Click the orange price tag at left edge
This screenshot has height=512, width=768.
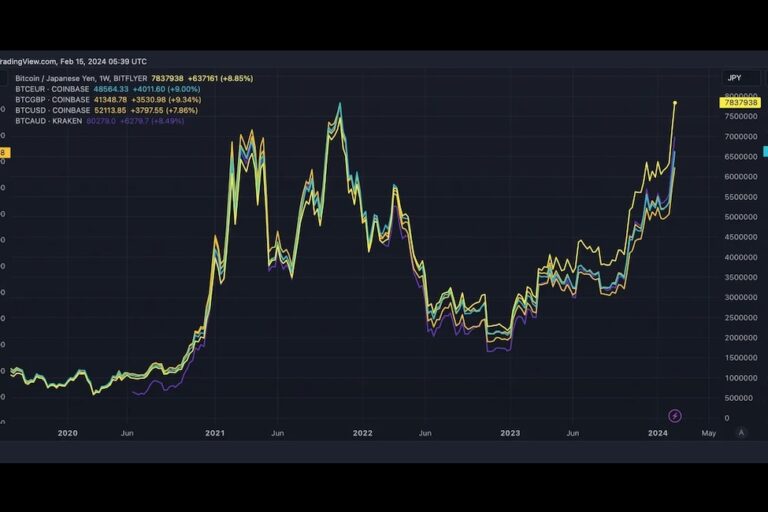pyautogui.click(x=3, y=152)
